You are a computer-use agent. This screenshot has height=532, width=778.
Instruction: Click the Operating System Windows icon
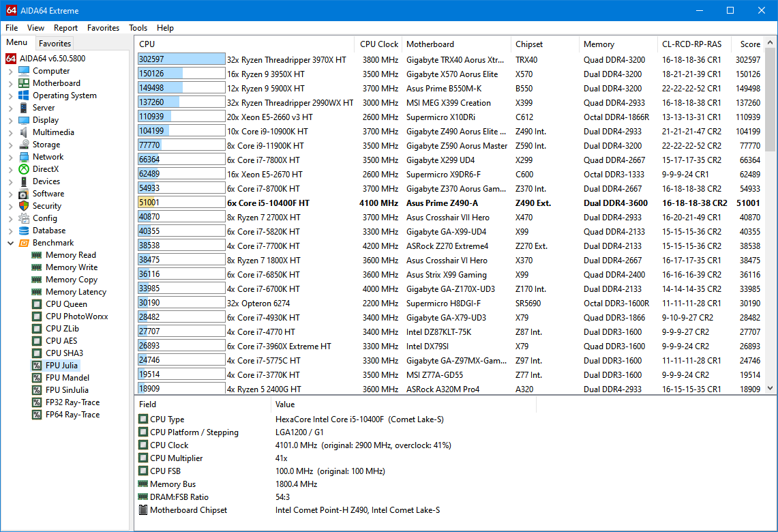(x=24, y=95)
